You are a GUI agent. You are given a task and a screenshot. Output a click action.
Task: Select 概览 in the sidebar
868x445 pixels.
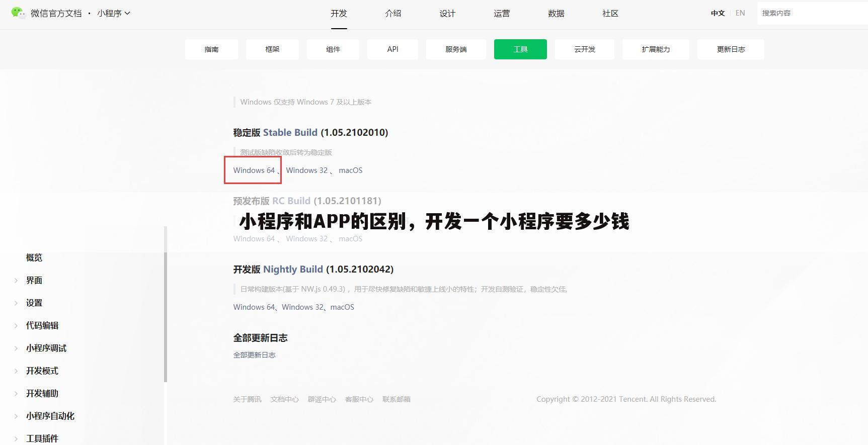[34, 257]
